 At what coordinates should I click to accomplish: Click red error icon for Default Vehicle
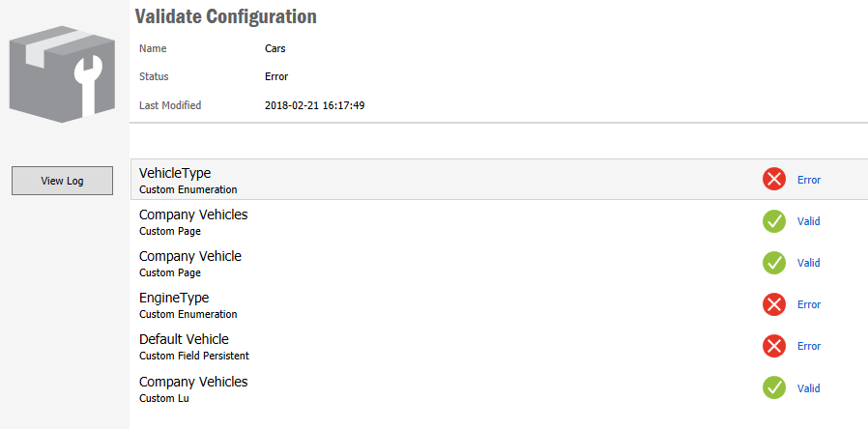coord(774,346)
